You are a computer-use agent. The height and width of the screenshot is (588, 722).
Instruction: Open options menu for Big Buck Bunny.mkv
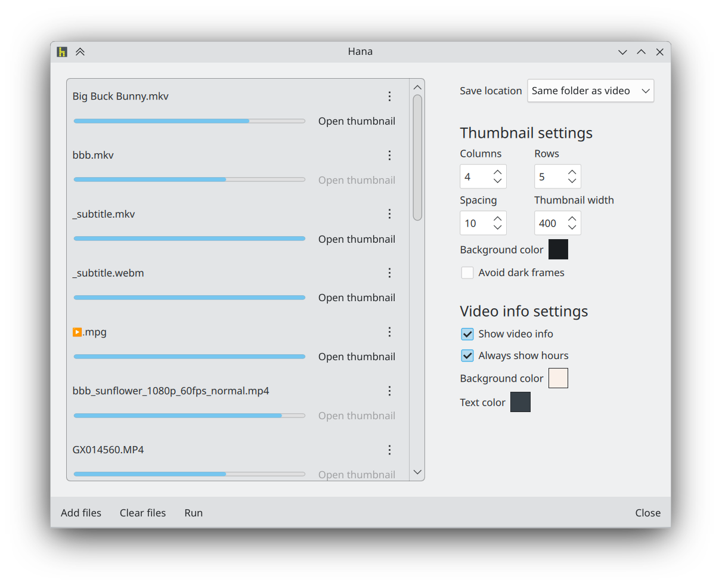click(389, 96)
